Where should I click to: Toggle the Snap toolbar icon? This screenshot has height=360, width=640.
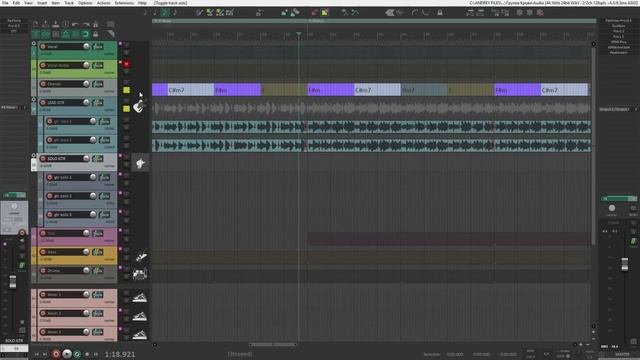pyautogui.click(x=85, y=34)
